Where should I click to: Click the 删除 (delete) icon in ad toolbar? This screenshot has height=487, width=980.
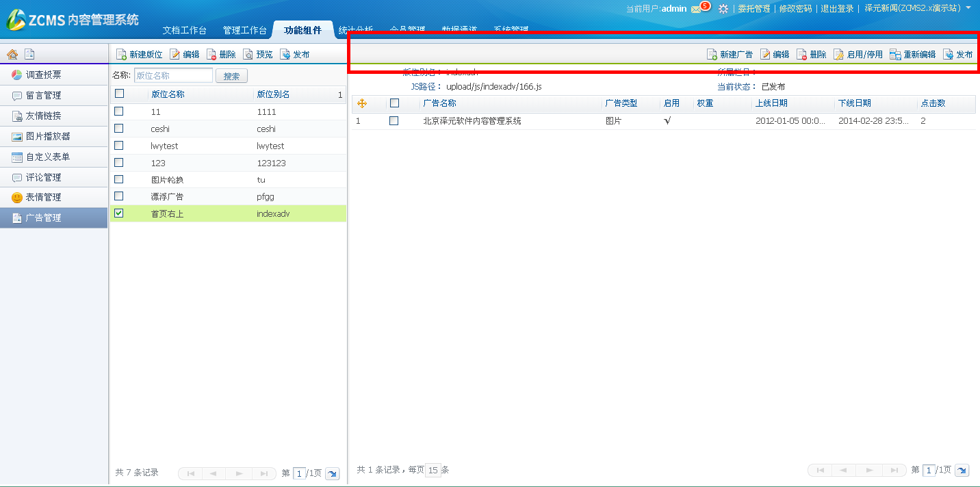pos(801,55)
